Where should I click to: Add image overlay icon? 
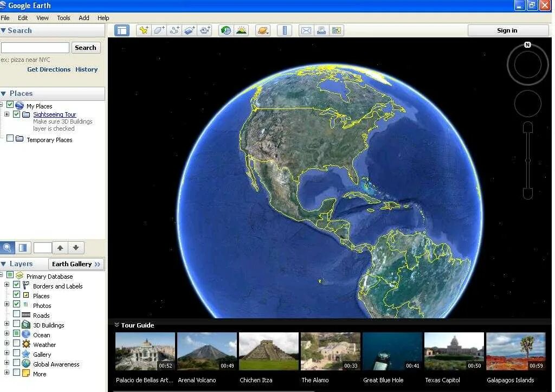point(189,30)
